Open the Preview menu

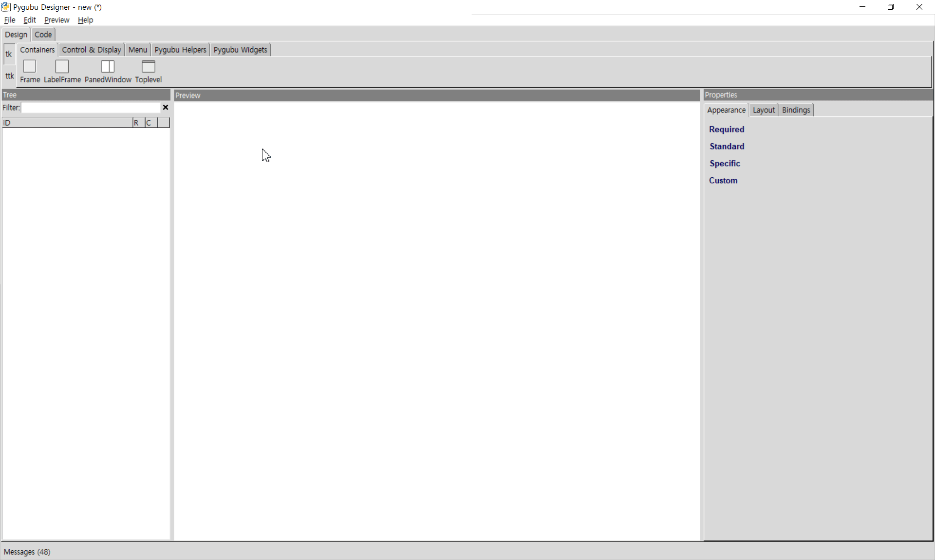coord(56,20)
